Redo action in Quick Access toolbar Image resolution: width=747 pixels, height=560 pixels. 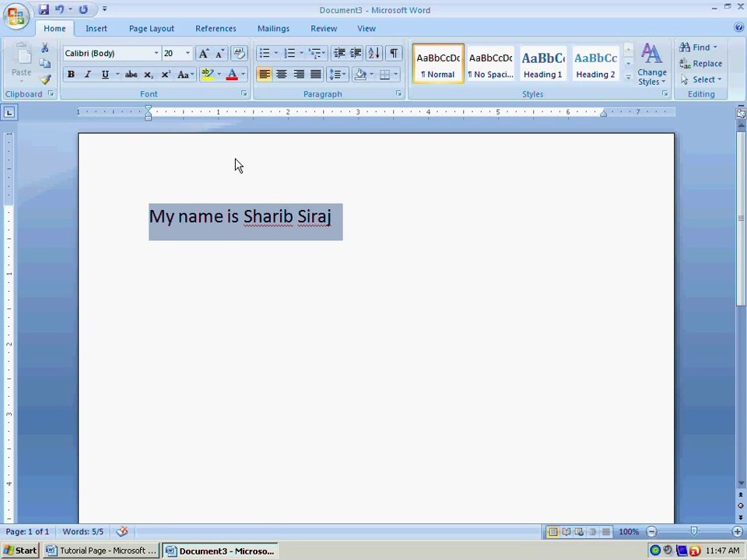83,9
